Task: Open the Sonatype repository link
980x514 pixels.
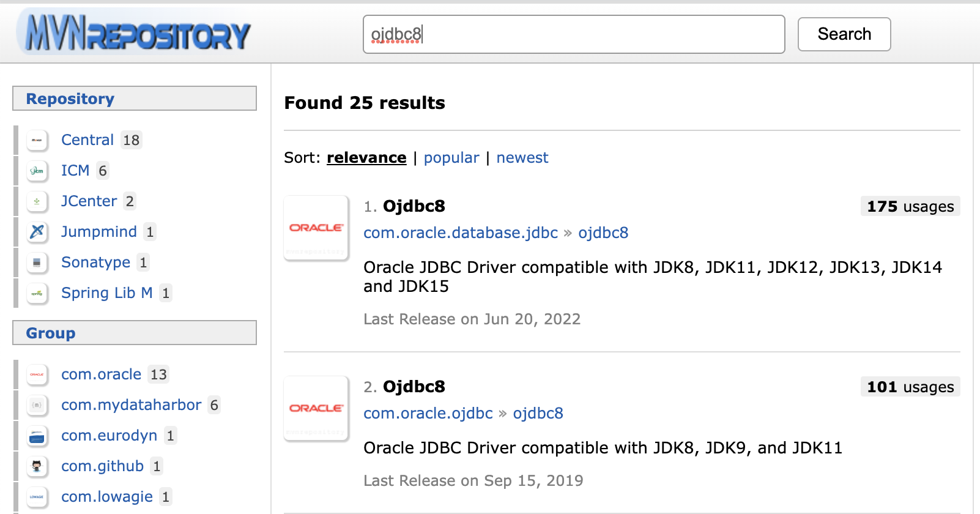Action: click(x=96, y=263)
